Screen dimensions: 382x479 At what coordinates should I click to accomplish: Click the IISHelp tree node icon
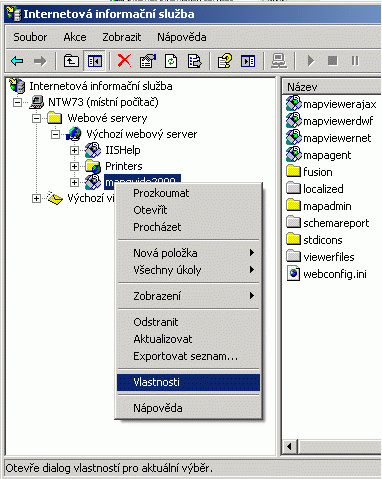(93, 150)
